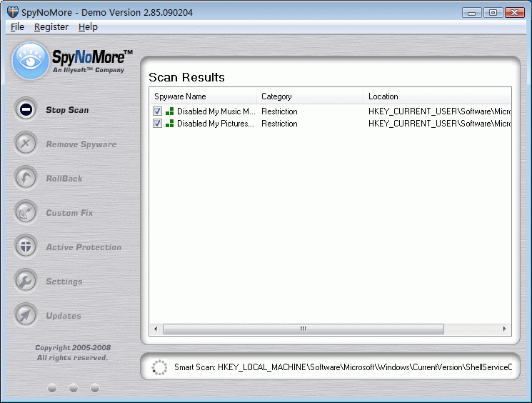Click the horizontal scrollbar thumb

pyautogui.click(x=303, y=329)
